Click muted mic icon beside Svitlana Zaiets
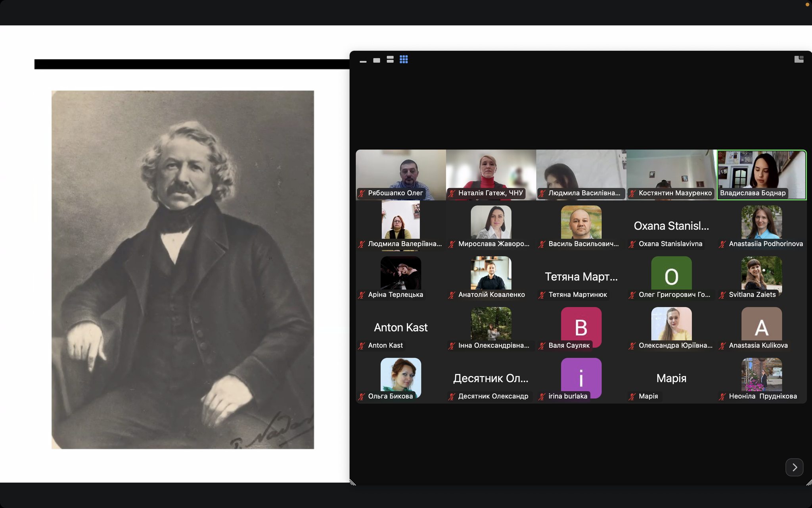 (x=722, y=295)
